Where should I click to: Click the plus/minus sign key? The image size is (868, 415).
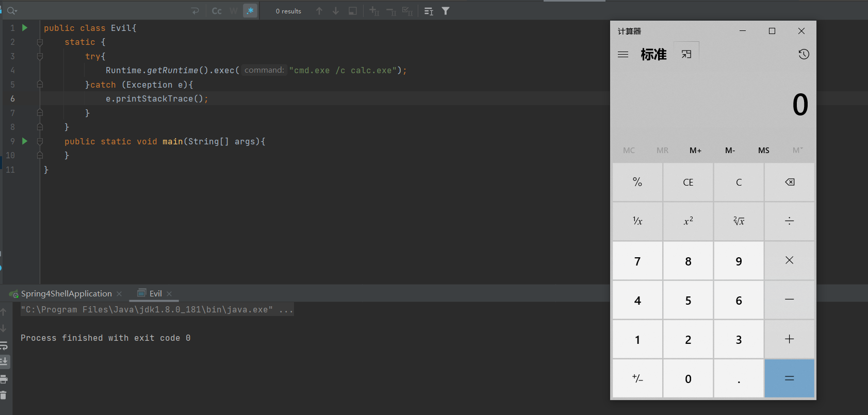(637, 378)
